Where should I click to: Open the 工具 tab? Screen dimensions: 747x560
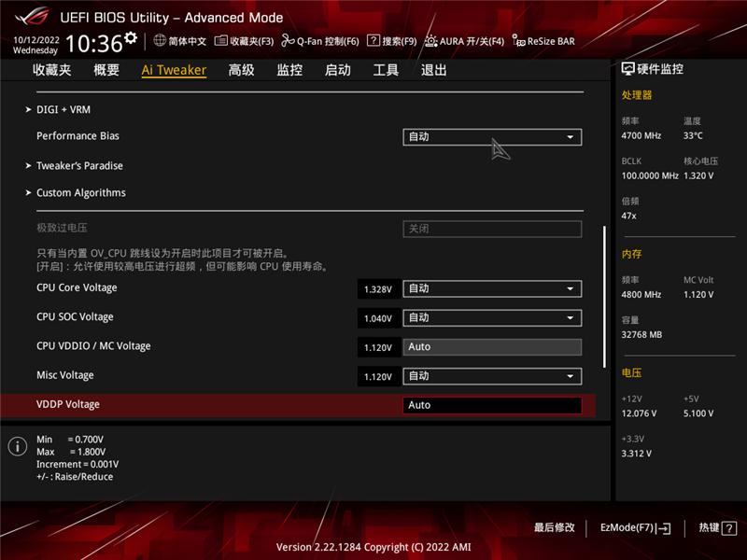pyautogui.click(x=386, y=70)
